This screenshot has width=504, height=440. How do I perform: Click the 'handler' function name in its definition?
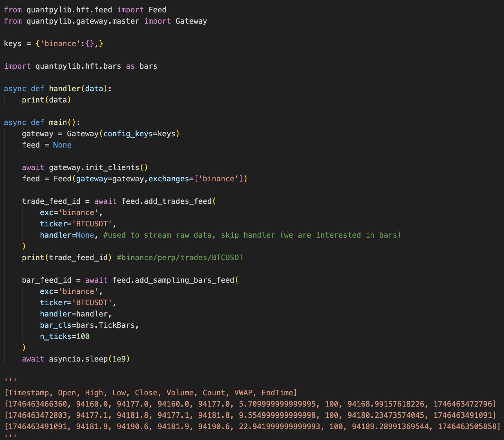(65, 89)
